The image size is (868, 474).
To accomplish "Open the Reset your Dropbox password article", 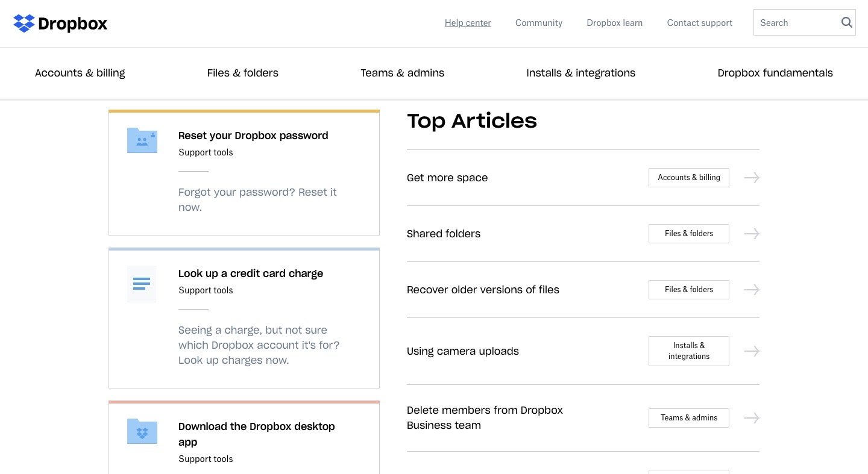I will click(x=253, y=136).
